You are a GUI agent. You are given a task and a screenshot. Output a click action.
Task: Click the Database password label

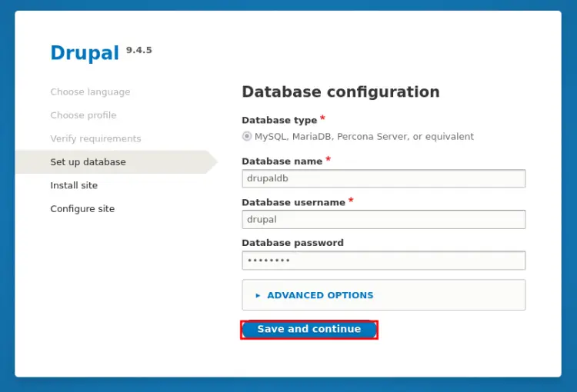pyautogui.click(x=292, y=243)
